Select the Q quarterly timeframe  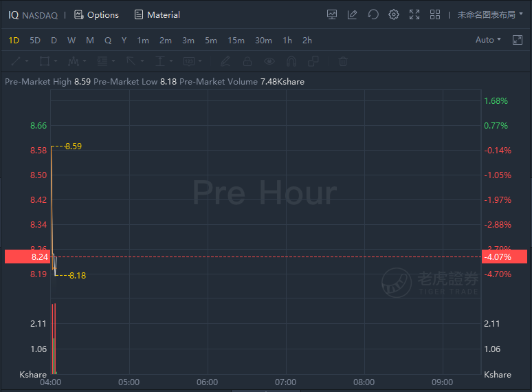point(108,41)
